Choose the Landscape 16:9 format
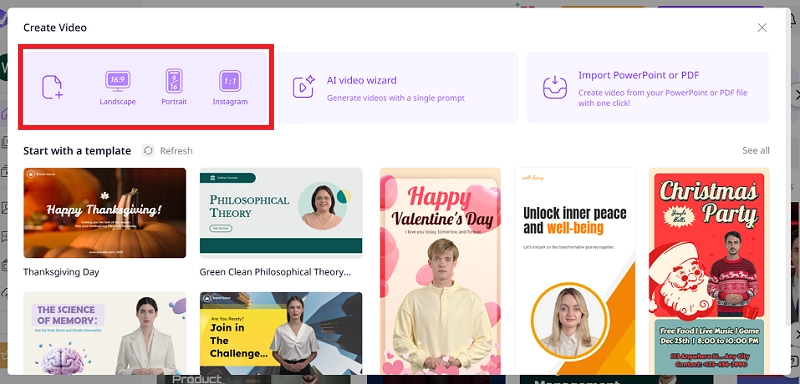 click(117, 88)
